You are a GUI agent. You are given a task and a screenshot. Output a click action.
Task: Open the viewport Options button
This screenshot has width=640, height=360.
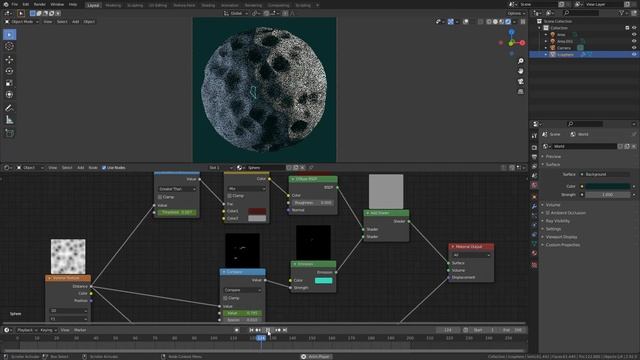click(516, 13)
